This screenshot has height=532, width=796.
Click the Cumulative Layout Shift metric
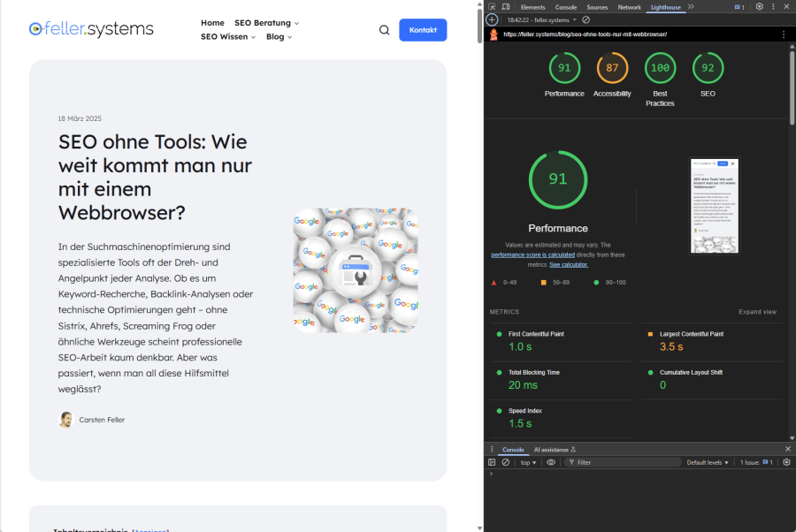(x=712, y=380)
